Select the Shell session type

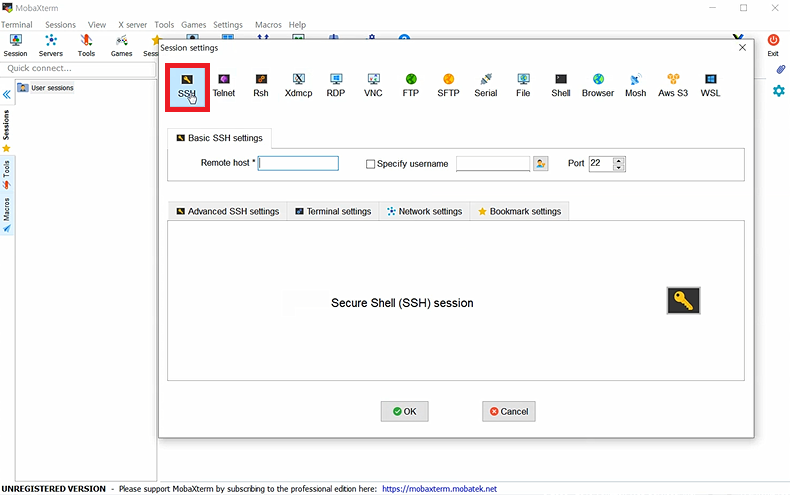561,86
